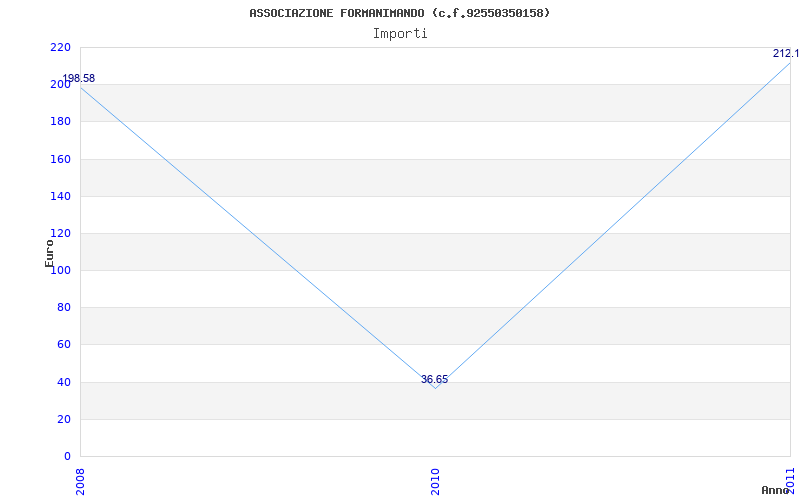This screenshot has width=800, height=500.
Task: Click the 2010 x-axis label
Action: coord(435,482)
